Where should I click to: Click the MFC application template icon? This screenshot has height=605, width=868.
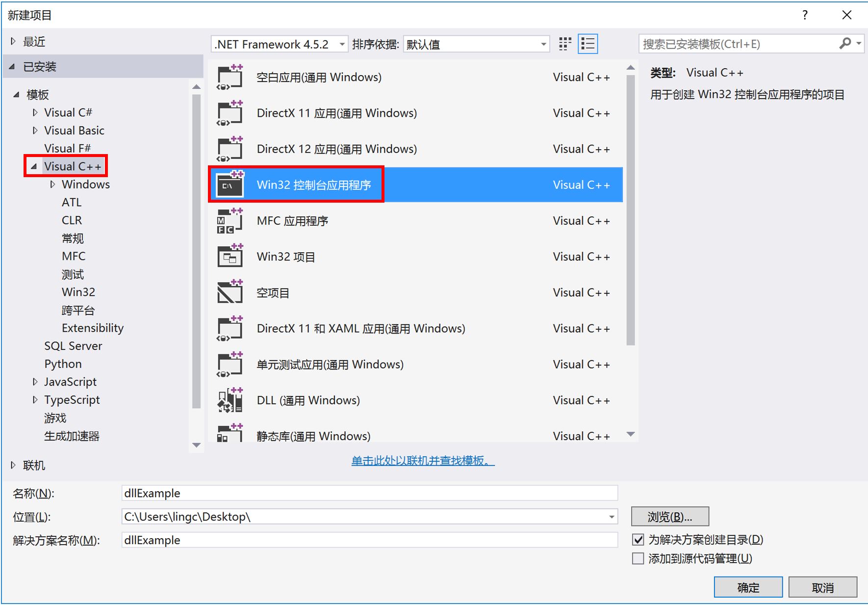coord(230,221)
